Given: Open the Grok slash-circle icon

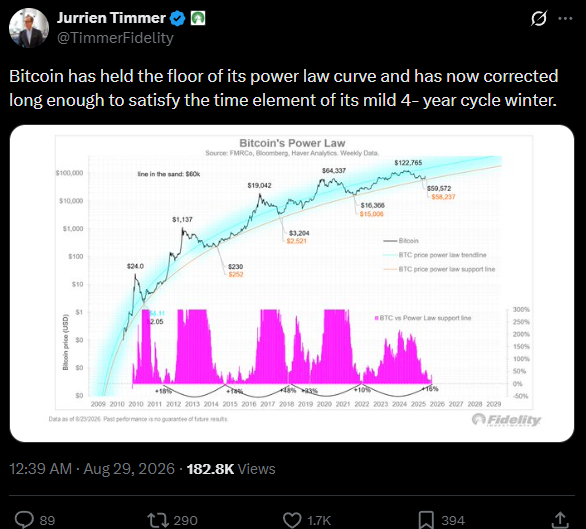Looking at the screenshot, I should [539, 18].
